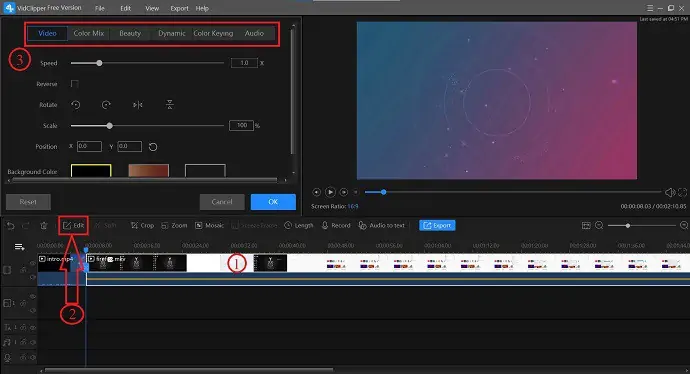
Task: Lock the voiceover microphone track
Action: click(x=23, y=357)
